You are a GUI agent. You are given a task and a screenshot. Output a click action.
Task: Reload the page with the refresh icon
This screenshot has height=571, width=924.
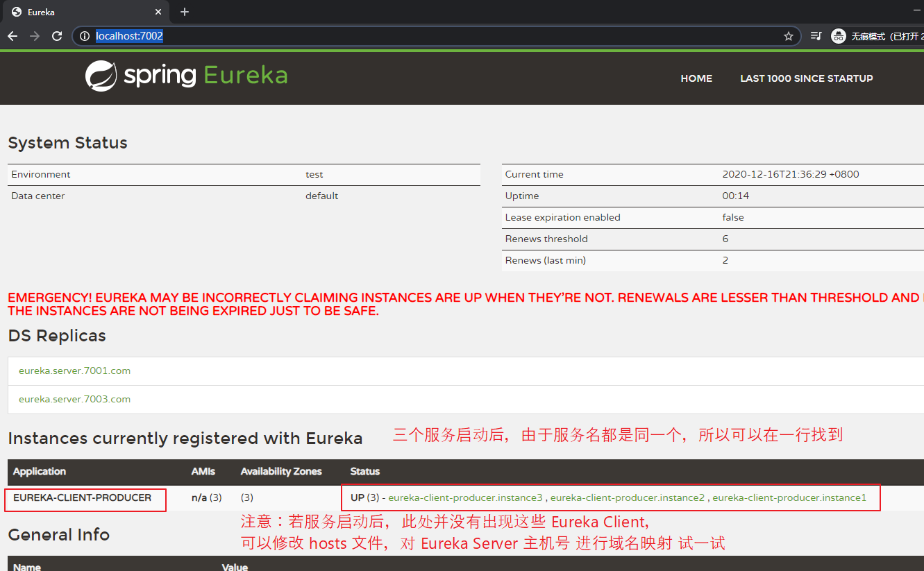[x=57, y=36]
